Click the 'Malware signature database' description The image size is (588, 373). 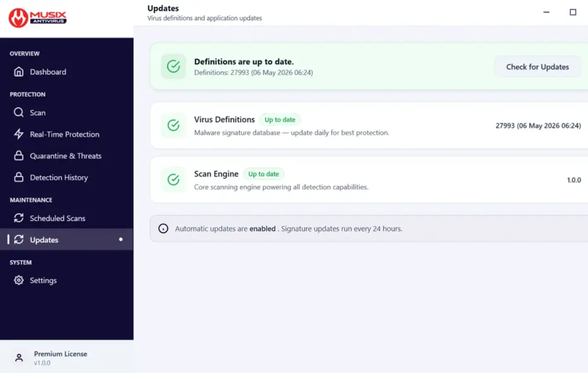(x=292, y=132)
